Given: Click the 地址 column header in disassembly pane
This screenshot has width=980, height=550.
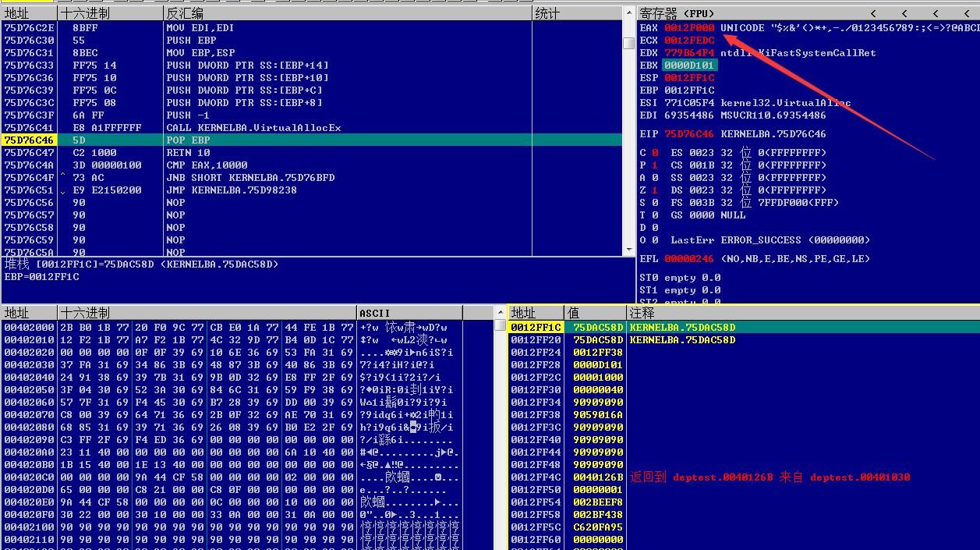Looking at the screenshot, I should coord(29,13).
